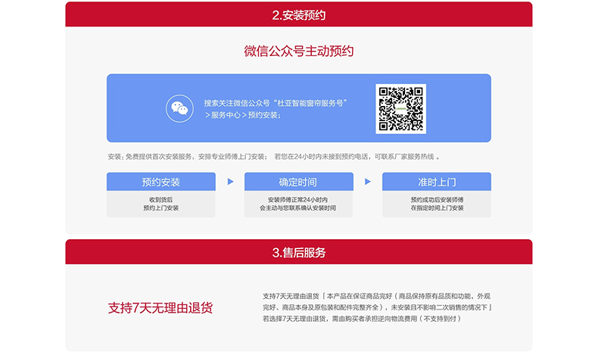Select the 准时上门 blue step header
598x364 pixels.
click(436, 182)
